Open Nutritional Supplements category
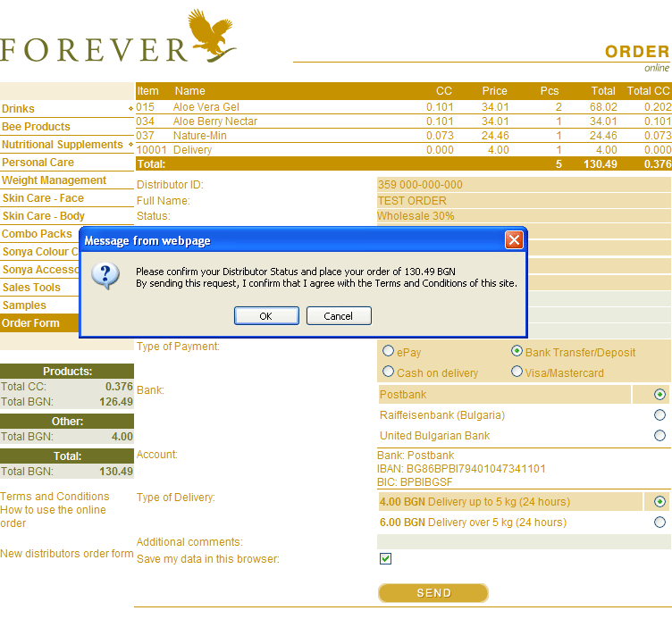672x644 pixels. pyautogui.click(x=63, y=145)
